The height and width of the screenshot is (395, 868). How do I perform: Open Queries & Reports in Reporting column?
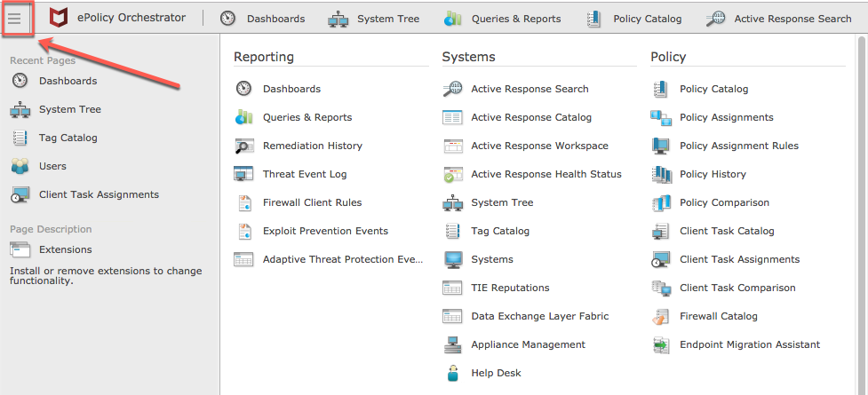click(307, 117)
